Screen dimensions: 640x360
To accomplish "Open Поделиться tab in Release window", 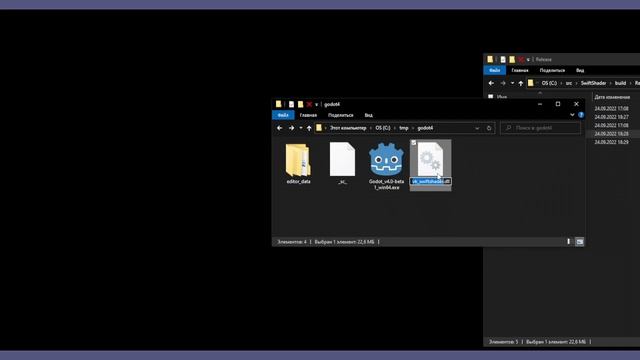I will tap(552, 70).
